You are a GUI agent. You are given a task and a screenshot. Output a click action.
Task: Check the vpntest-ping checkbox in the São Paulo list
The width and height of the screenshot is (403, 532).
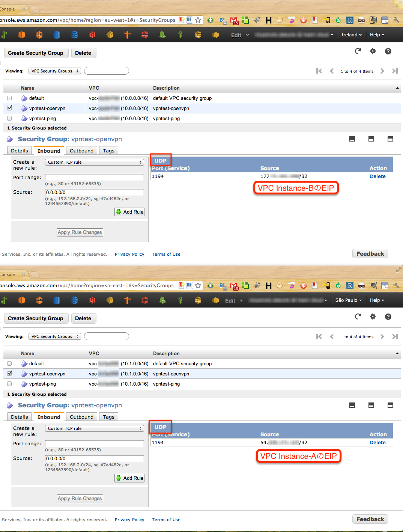9,384
